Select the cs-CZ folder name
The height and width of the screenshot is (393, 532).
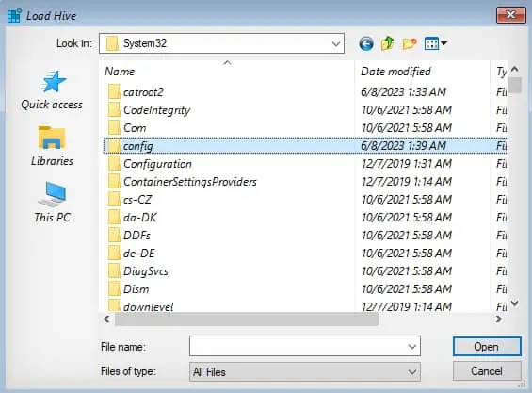137,200
